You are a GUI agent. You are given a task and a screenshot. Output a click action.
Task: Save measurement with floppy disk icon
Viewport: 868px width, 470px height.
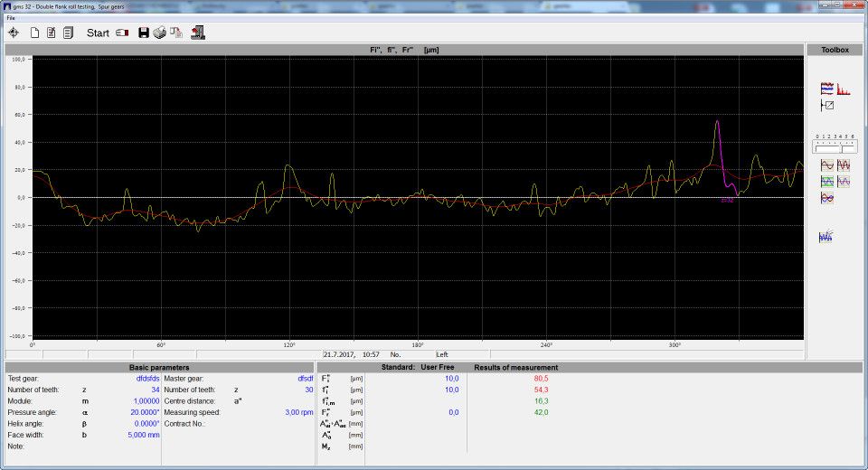(x=144, y=33)
